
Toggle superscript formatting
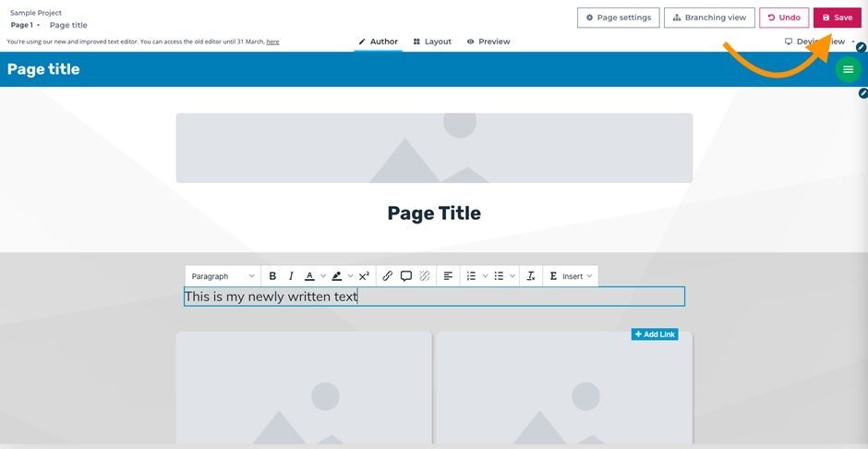[364, 276]
